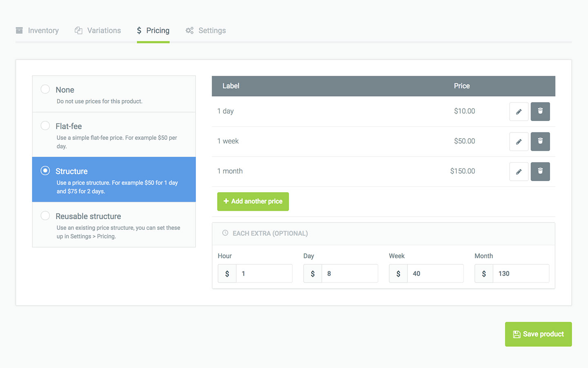Click the Price column header
588x368 pixels.
click(x=462, y=86)
